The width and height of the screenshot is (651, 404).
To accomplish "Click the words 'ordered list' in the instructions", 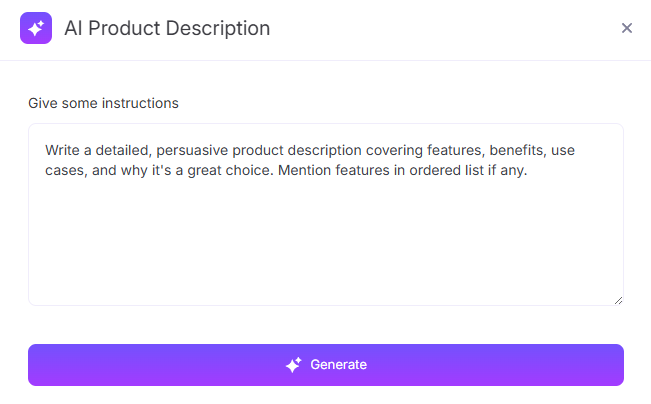I will click(447, 170).
